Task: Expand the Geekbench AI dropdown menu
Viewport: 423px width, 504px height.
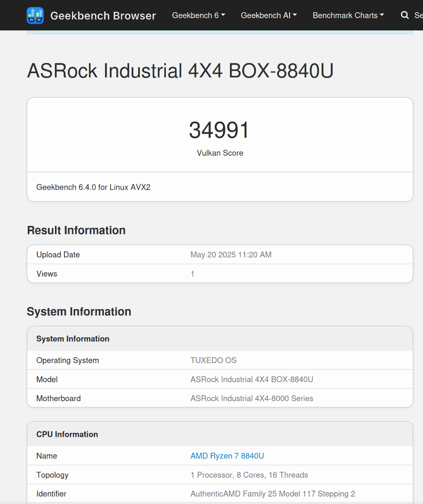Action: coord(269,15)
